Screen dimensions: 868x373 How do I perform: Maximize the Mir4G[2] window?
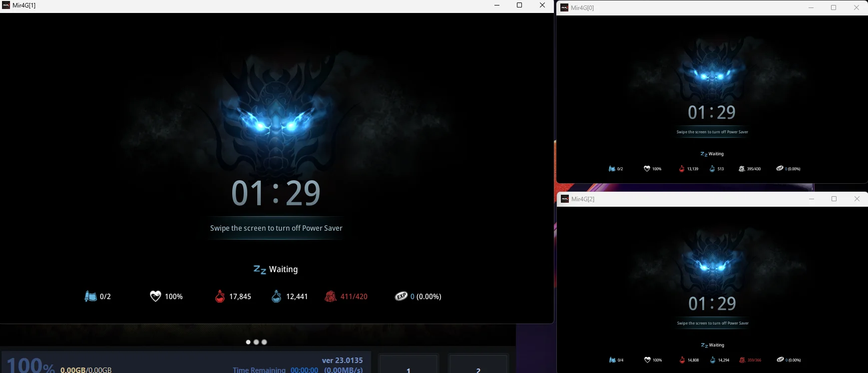834,199
